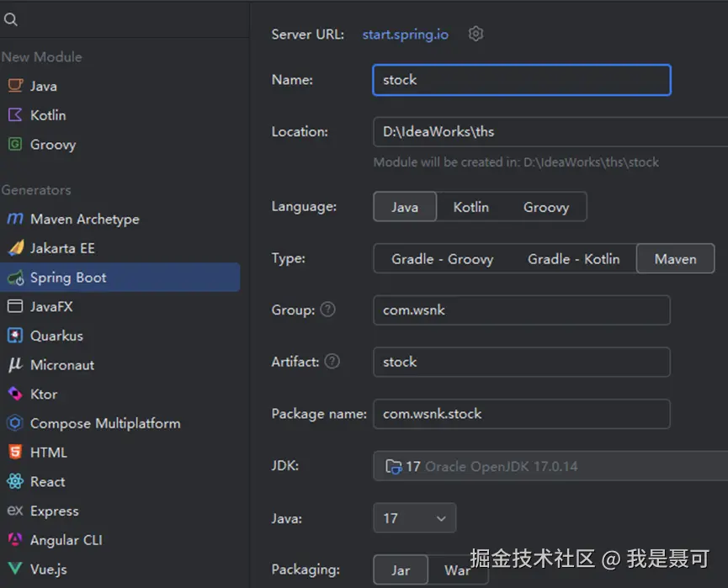Screen dimensions: 728x588
Task: Choose Gradle - Kotlin build type
Action: pyautogui.click(x=573, y=259)
